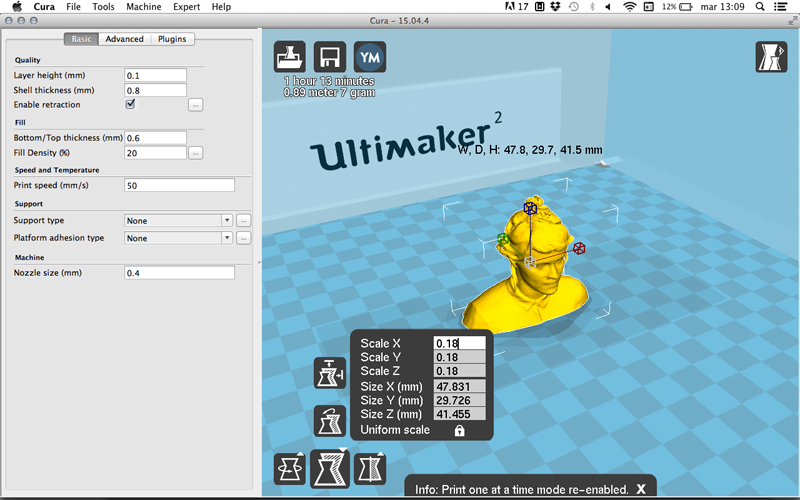Switch to the Plugins tab
This screenshot has width=800, height=500.
[172, 39]
